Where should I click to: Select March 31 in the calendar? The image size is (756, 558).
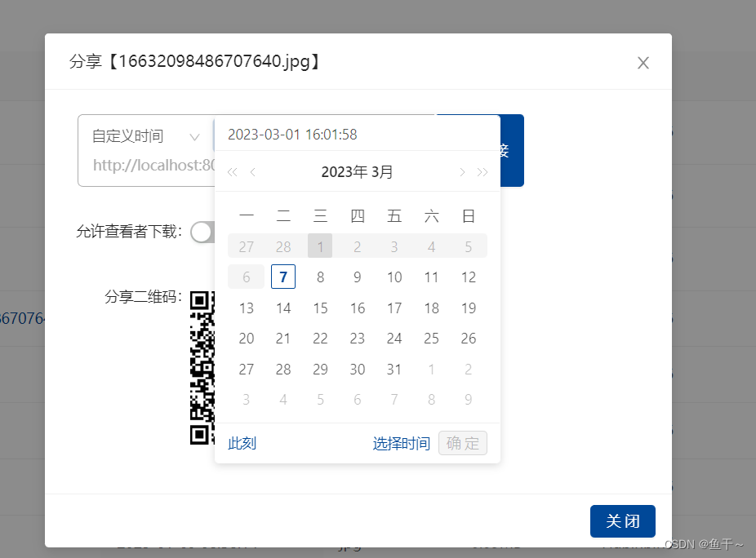(394, 369)
